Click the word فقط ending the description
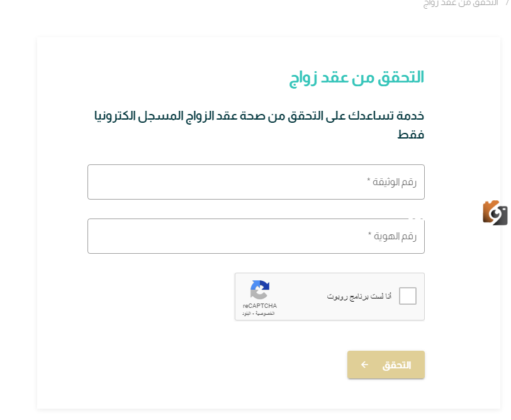This screenshot has width=511, height=420. point(410,134)
